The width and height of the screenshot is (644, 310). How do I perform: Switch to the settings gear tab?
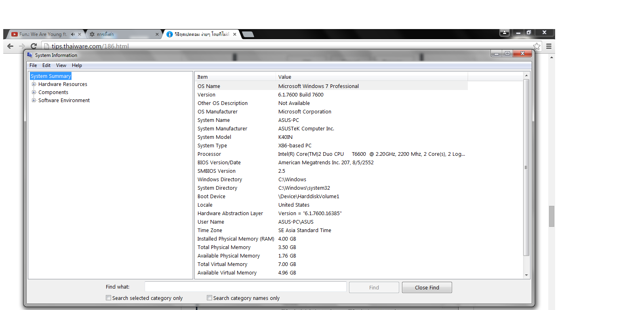click(121, 34)
